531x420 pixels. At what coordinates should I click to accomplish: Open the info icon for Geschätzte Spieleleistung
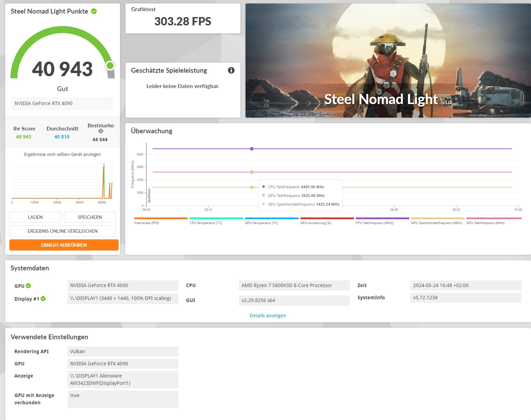click(x=231, y=70)
